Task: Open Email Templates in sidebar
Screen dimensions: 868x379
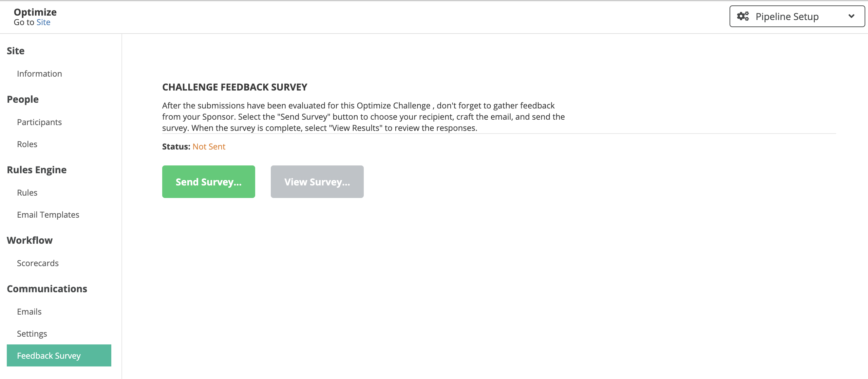Action: pyautogui.click(x=48, y=215)
